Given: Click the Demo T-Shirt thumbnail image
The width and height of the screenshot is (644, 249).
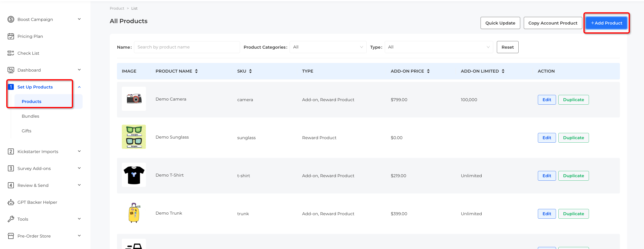Looking at the screenshot, I should 134,175.
